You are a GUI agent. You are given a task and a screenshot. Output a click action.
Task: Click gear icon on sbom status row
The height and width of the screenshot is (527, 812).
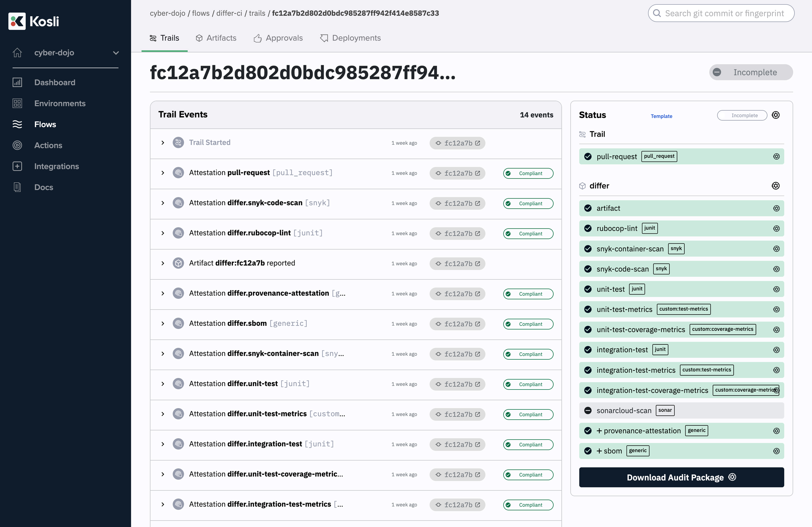(776, 451)
